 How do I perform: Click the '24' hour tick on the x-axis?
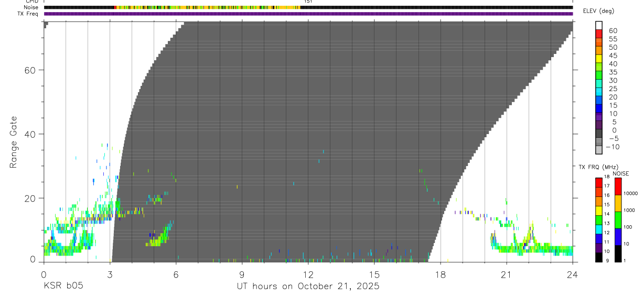pos(572,274)
